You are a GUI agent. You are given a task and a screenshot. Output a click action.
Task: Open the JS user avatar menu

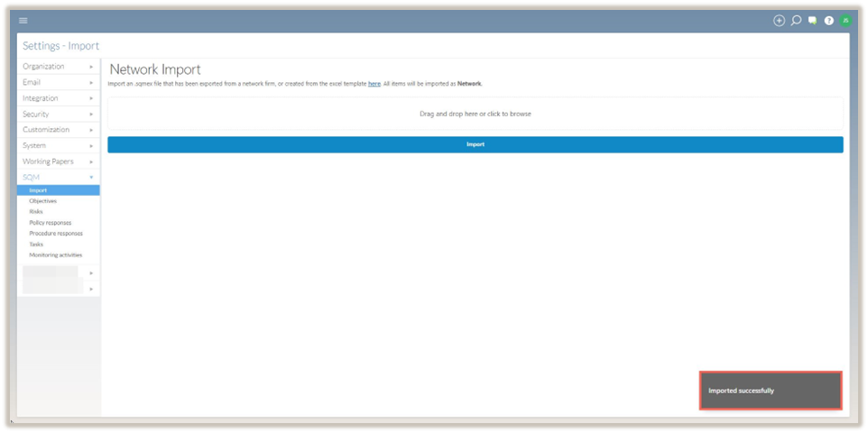pyautogui.click(x=845, y=21)
